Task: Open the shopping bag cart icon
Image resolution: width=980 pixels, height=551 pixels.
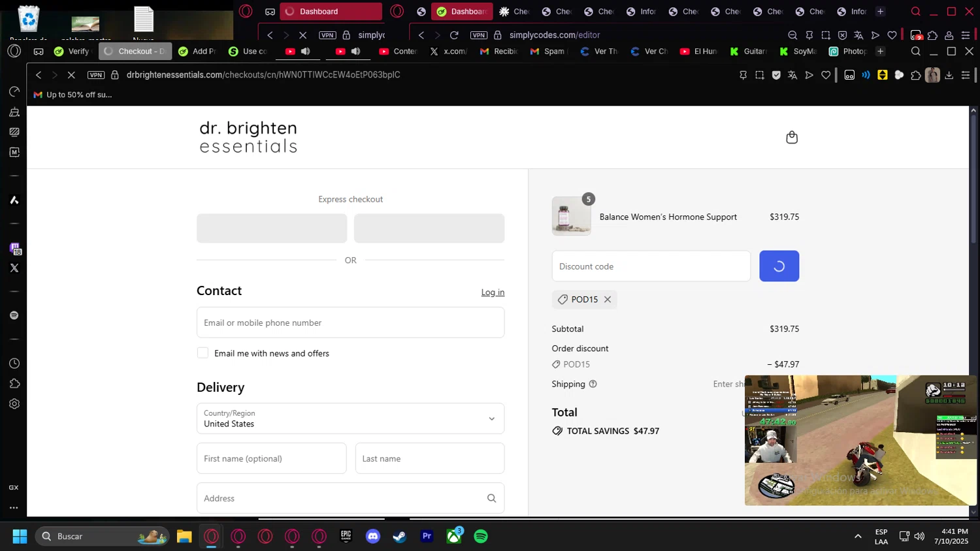Action: pos(792,137)
